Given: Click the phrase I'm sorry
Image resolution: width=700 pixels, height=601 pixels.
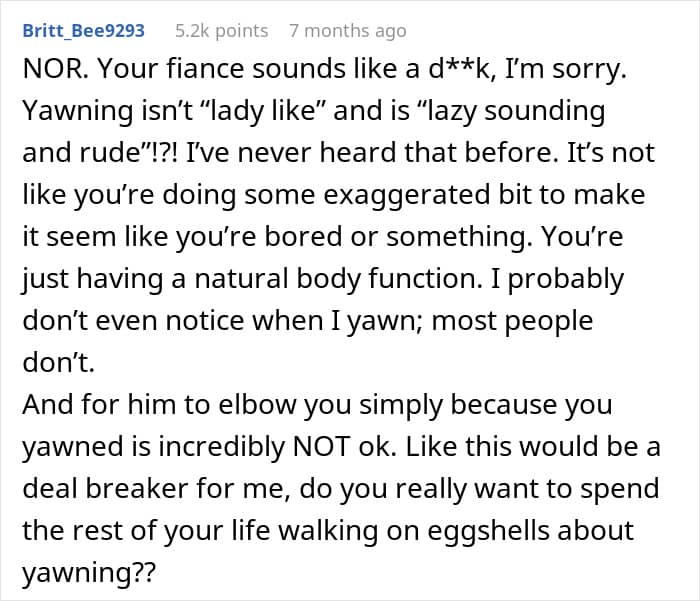Looking at the screenshot, I should 566,69.
